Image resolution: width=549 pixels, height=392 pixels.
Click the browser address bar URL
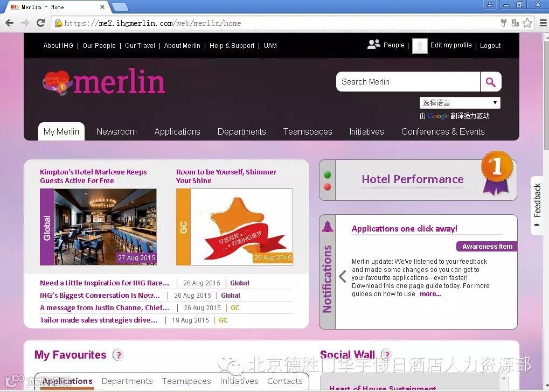(152, 23)
